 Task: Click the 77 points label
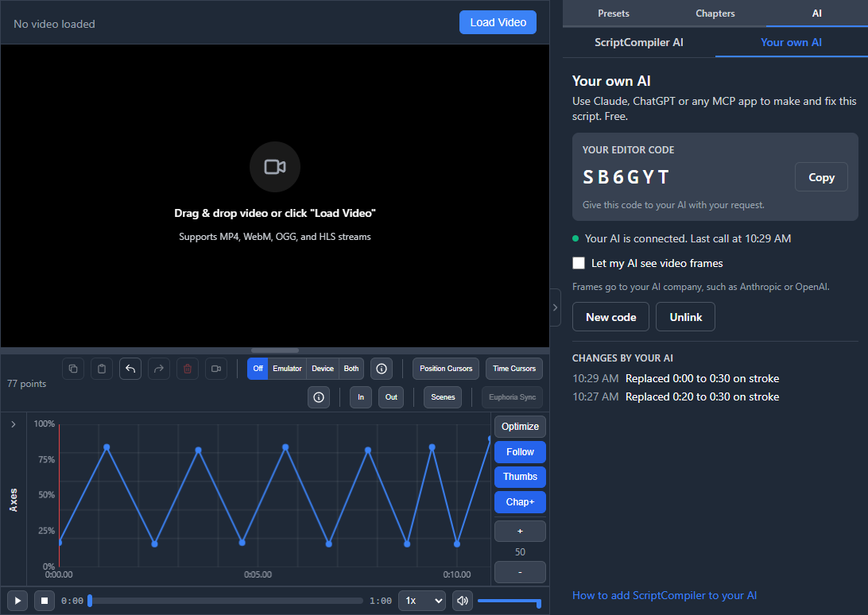tap(26, 384)
